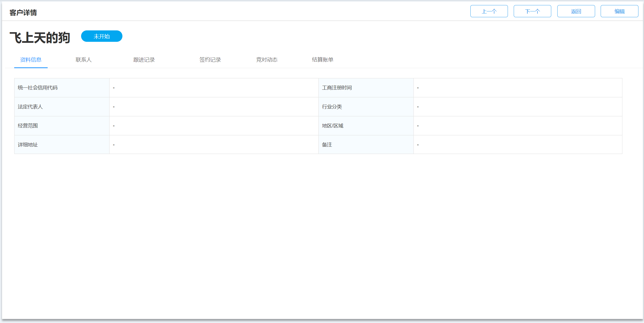Select the 结算账单 tab
Screen dimensions: 644x323
(x=322, y=60)
